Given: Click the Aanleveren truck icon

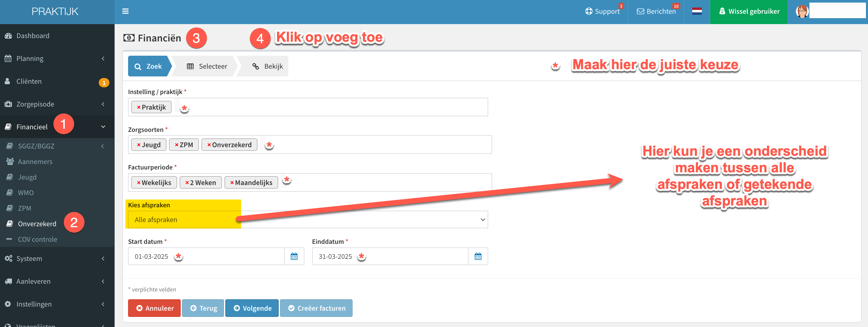Looking at the screenshot, I should (8, 282).
